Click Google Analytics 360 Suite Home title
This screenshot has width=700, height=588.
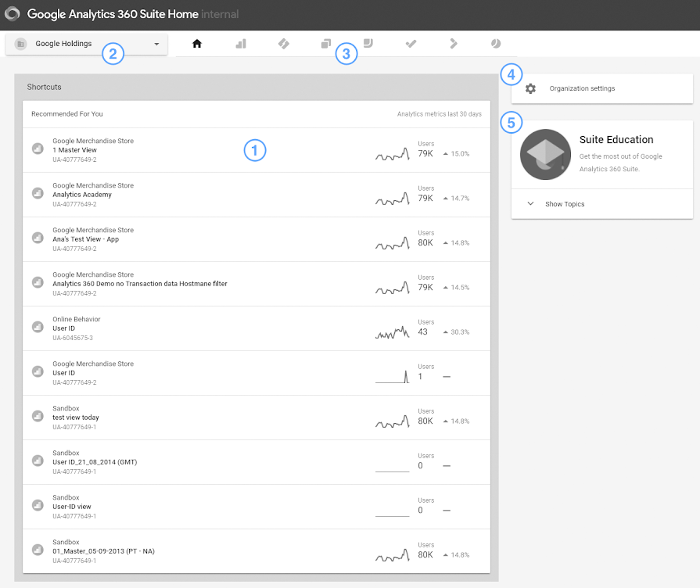(x=113, y=14)
